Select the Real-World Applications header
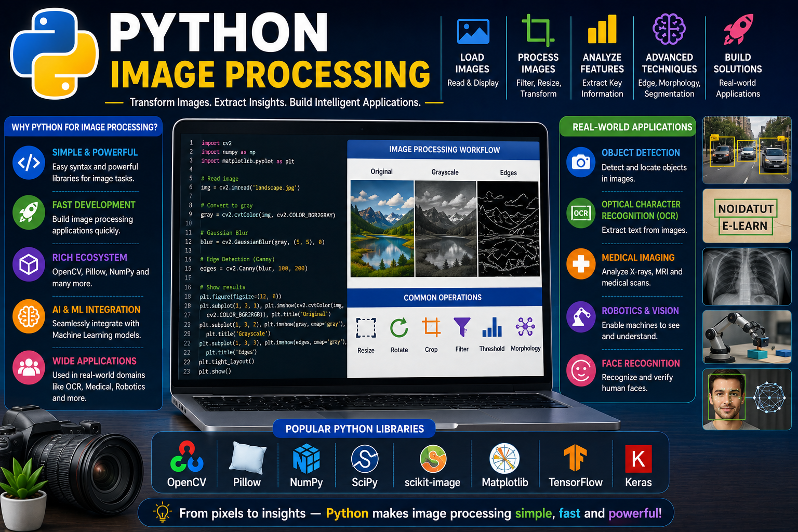 (628, 127)
